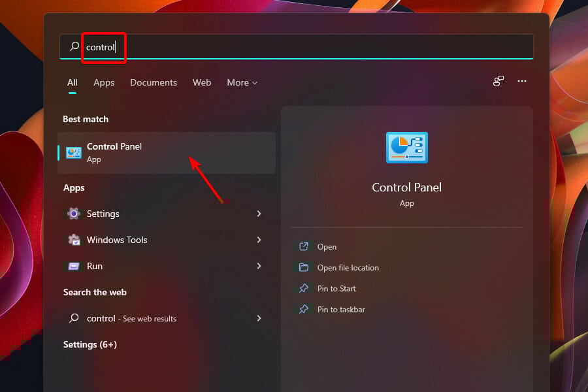Screen dimensions: 588x392
Task: Click the Run app icon
Action: (74, 266)
